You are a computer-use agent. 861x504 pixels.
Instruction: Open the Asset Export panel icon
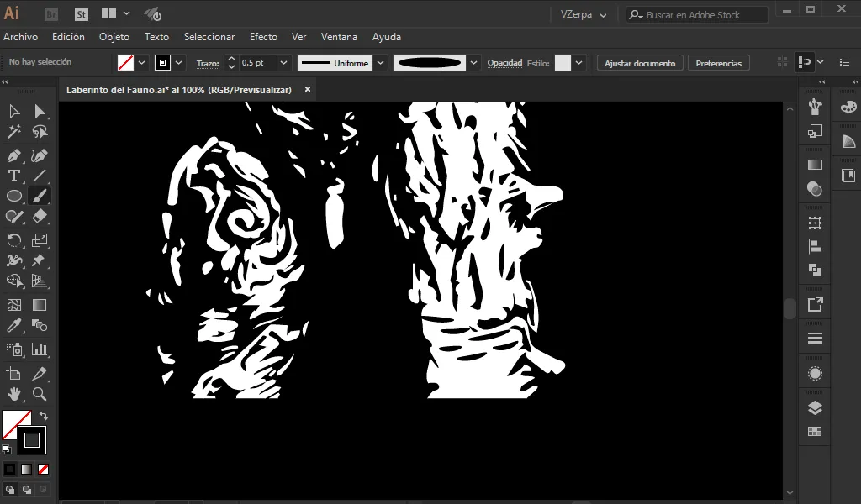pos(815,304)
